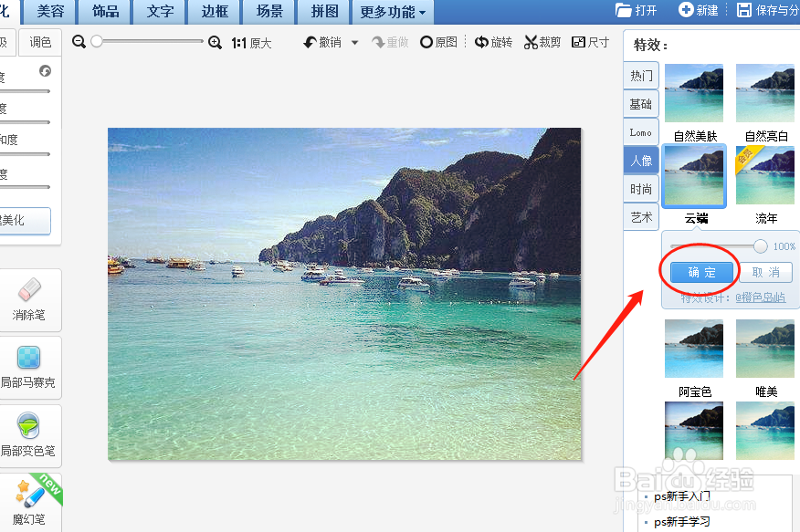Select the 魔幻笔 magic pen tool
This screenshot has width=800, height=532.
pyautogui.click(x=29, y=503)
